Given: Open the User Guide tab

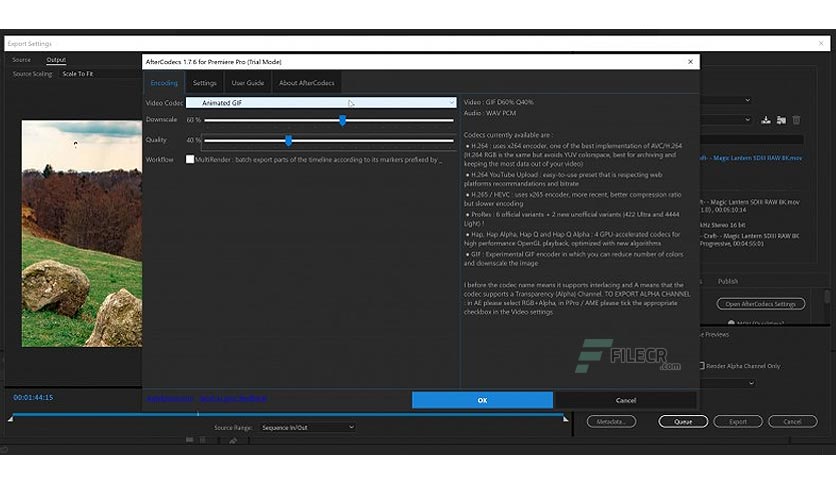Looking at the screenshot, I should (247, 83).
